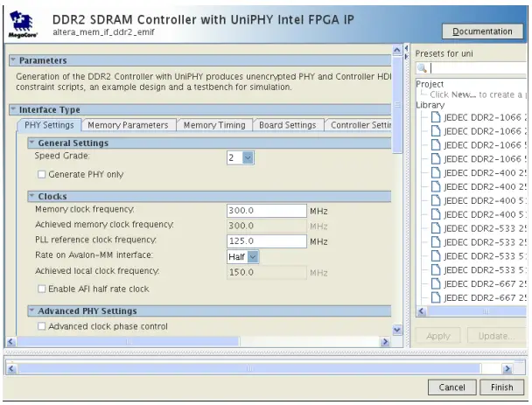Click the 'Achieved local clock frequency:' label
532x405 pixels.
click(97, 271)
